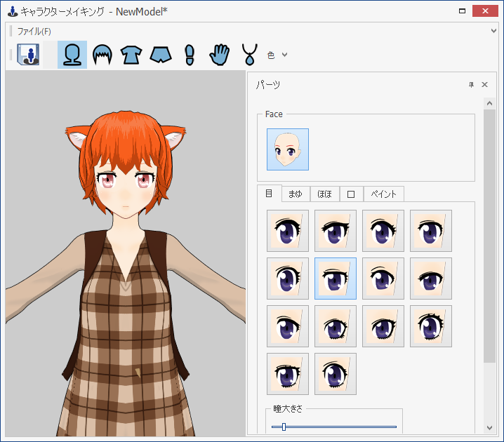This screenshot has height=442, width=504.
Task: Switch to the まゆ tab
Action: point(295,194)
